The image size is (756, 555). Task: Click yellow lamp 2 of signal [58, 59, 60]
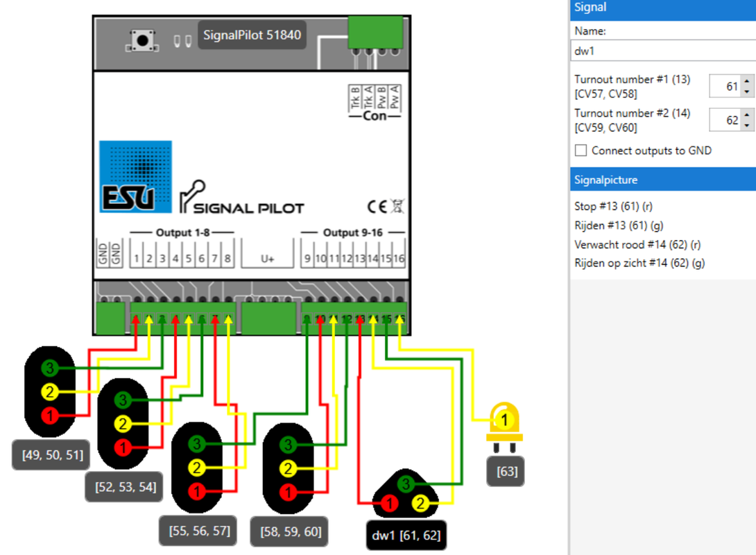click(x=288, y=468)
